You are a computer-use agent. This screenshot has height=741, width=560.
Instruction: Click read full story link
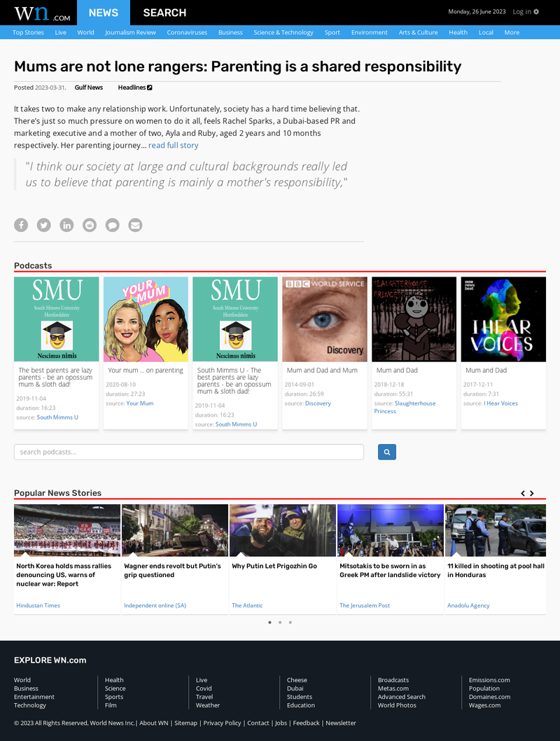coord(174,146)
